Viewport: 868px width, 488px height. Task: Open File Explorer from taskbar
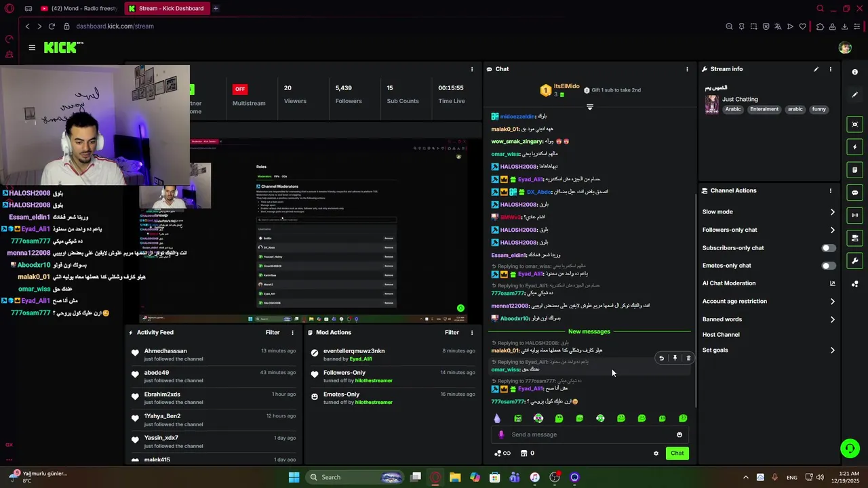[x=455, y=477]
